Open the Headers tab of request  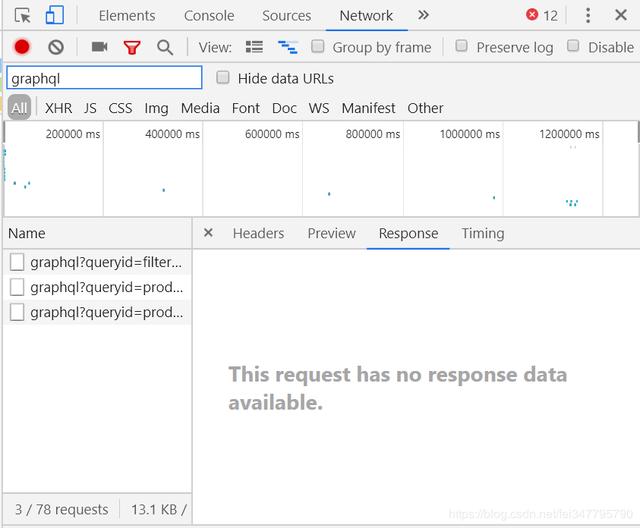click(258, 233)
